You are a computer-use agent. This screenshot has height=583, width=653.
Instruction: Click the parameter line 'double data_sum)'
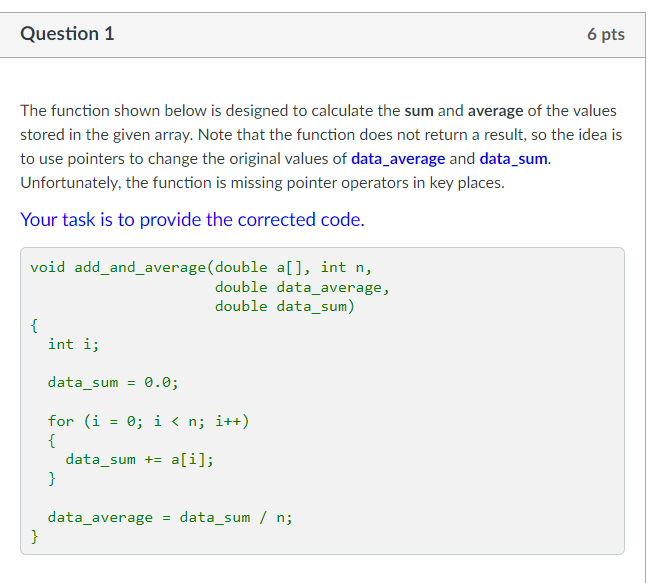(x=285, y=306)
